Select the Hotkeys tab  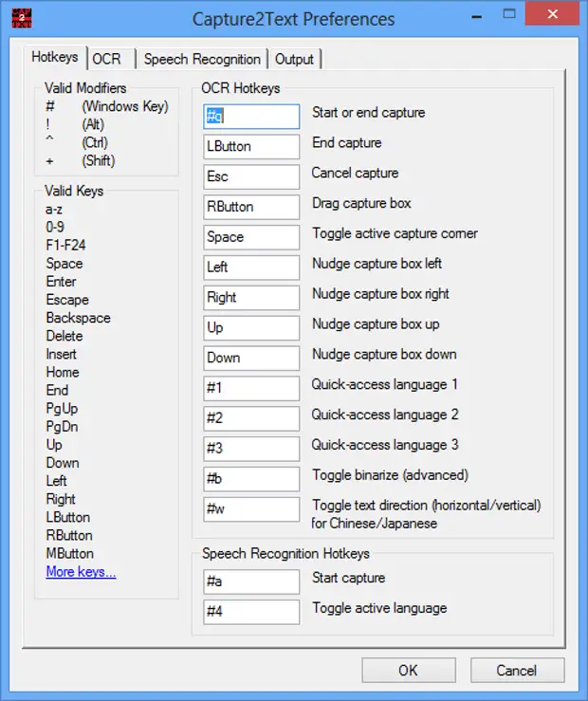coord(55,58)
